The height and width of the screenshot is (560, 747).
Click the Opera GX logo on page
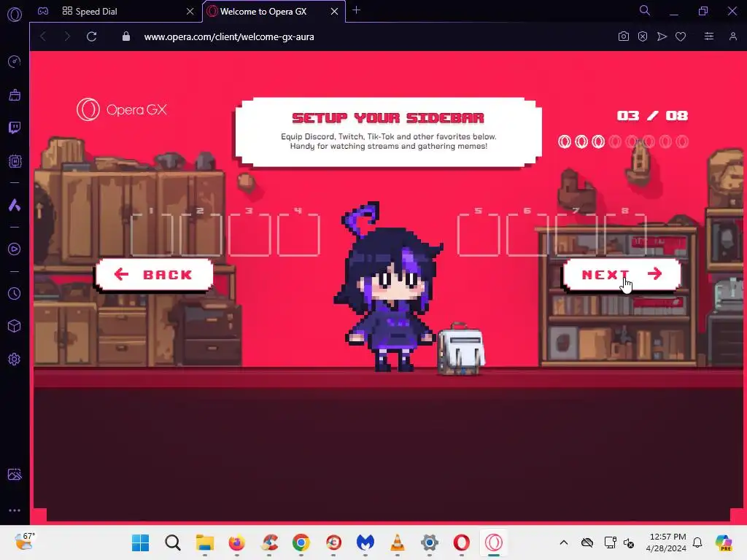[122, 109]
